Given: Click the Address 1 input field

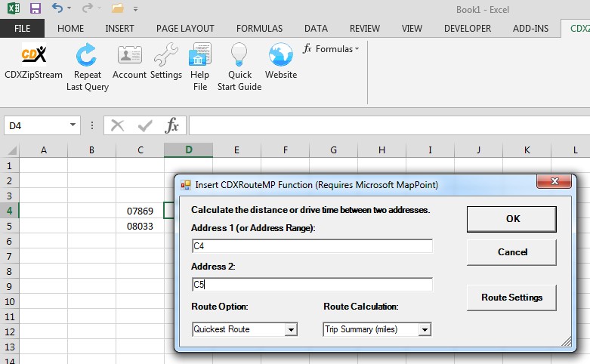Looking at the screenshot, I should click(312, 246).
